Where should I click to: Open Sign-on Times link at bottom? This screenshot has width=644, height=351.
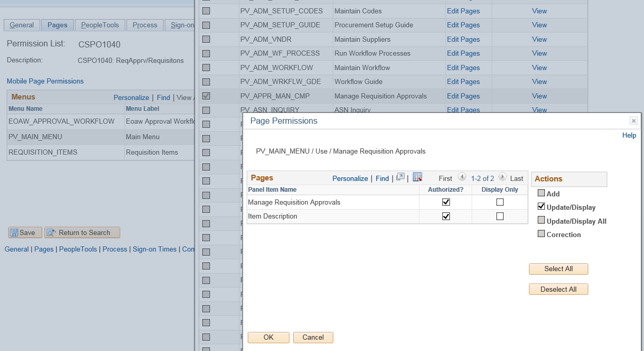pos(154,249)
